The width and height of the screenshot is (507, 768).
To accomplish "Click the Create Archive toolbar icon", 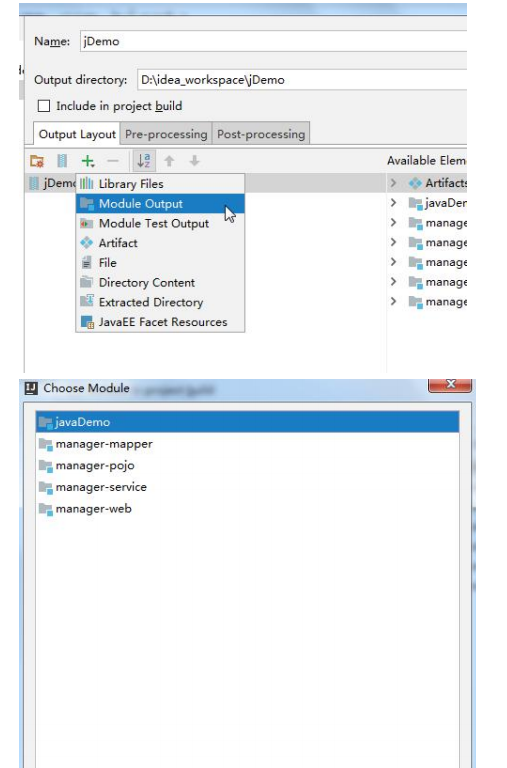I will click(62, 161).
